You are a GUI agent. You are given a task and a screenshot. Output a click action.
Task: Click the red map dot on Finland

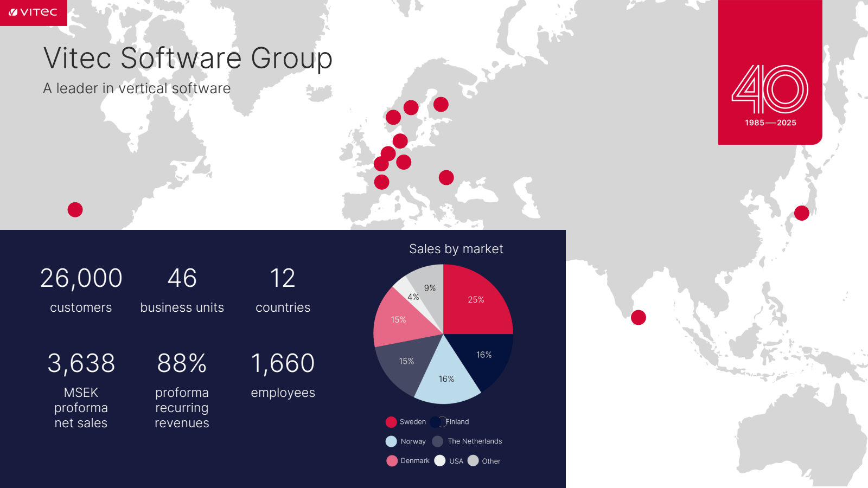pyautogui.click(x=441, y=104)
